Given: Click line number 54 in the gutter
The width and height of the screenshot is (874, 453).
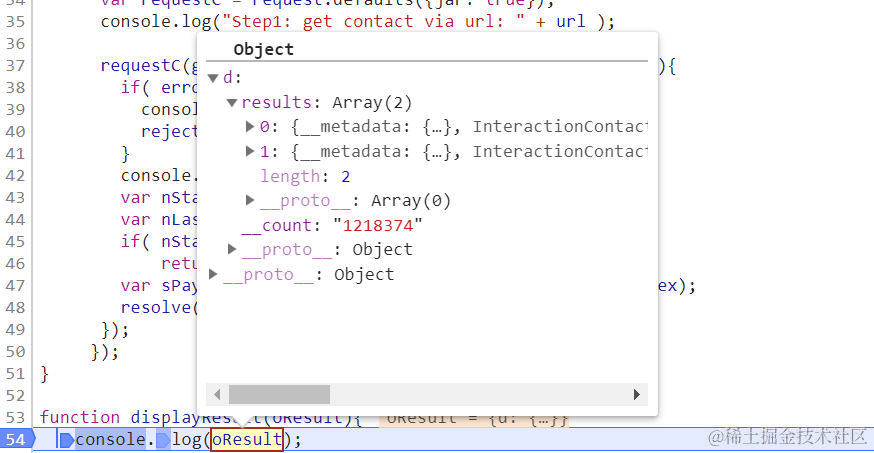Looking at the screenshot, I should pos(16,440).
